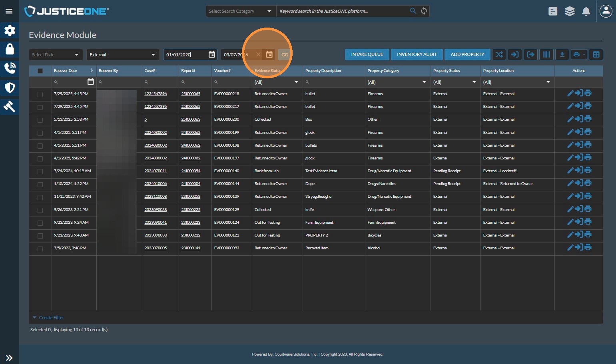Check the row for voucher EV000000160

tap(40, 171)
